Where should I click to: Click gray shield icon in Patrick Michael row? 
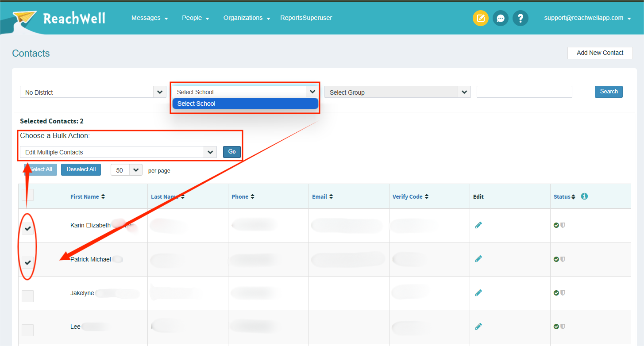tap(563, 259)
